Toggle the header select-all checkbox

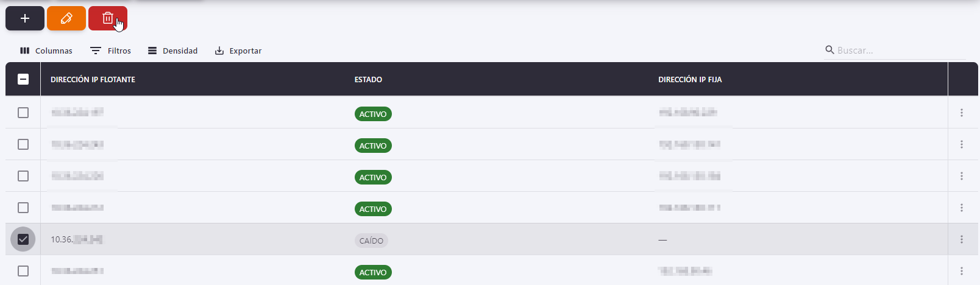pyautogui.click(x=23, y=79)
